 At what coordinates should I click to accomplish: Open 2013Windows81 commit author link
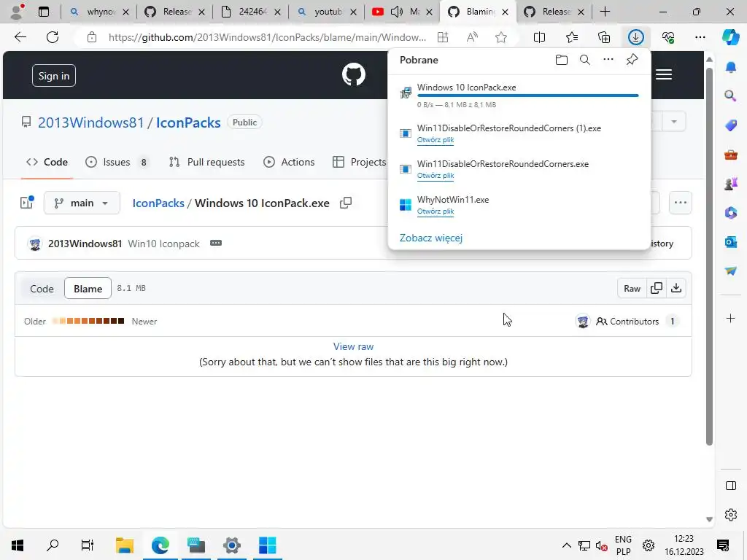click(x=85, y=244)
